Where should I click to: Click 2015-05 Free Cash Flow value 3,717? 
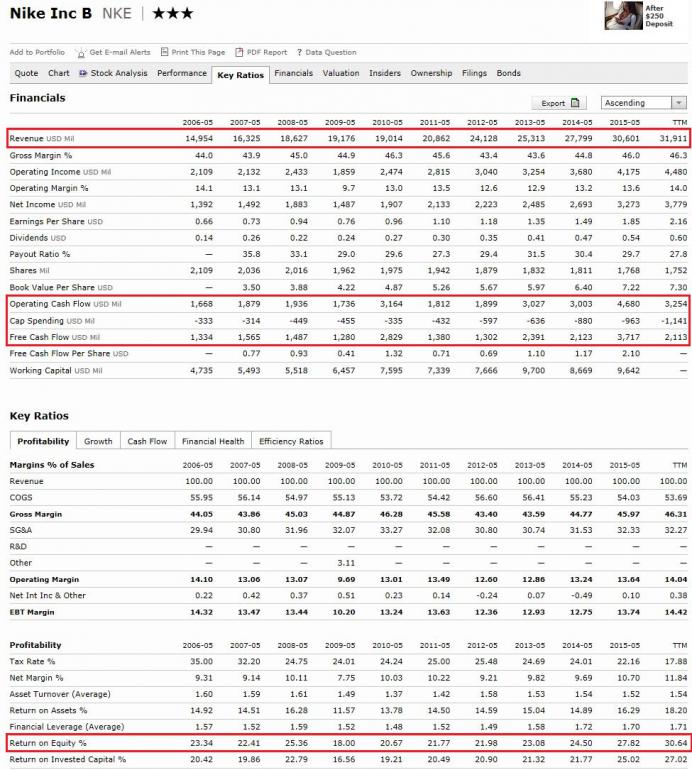click(628, 337)
